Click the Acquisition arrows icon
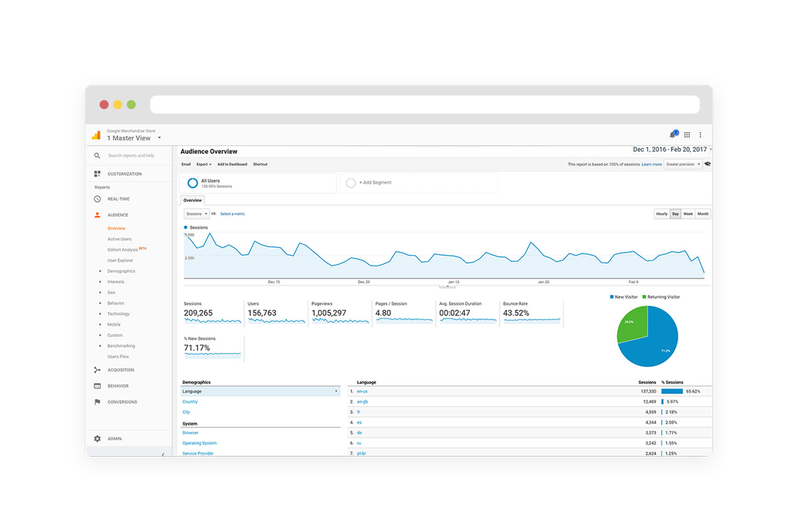 click(x=97, y=370)
